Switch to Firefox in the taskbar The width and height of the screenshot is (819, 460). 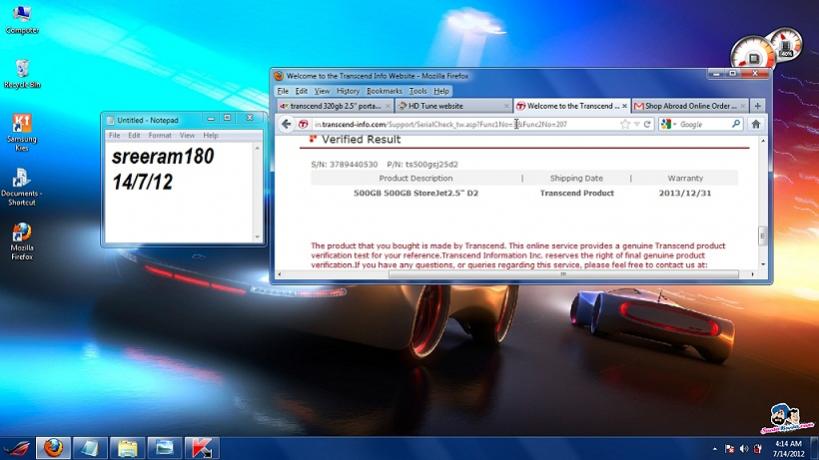coord(53,449)
